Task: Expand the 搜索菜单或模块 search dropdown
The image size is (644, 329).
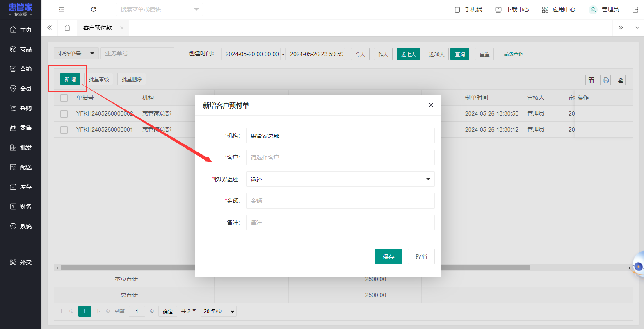Action: tap(196, 9)
